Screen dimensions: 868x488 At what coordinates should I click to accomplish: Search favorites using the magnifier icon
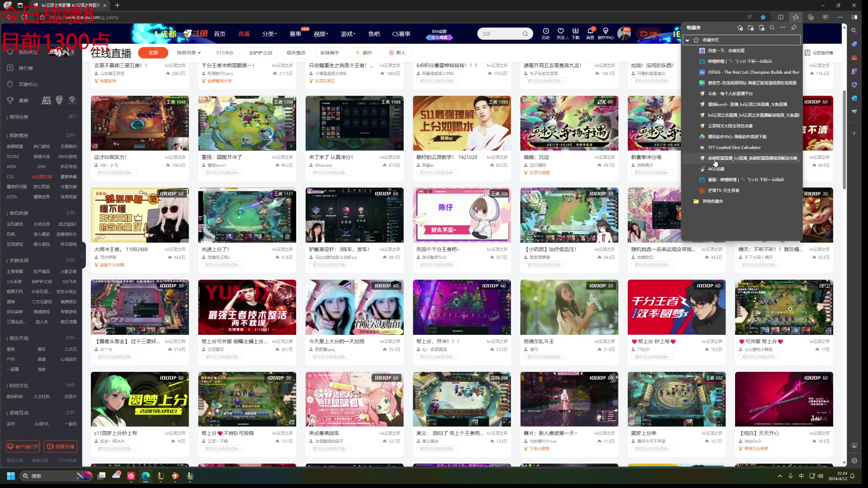(772, 28)
